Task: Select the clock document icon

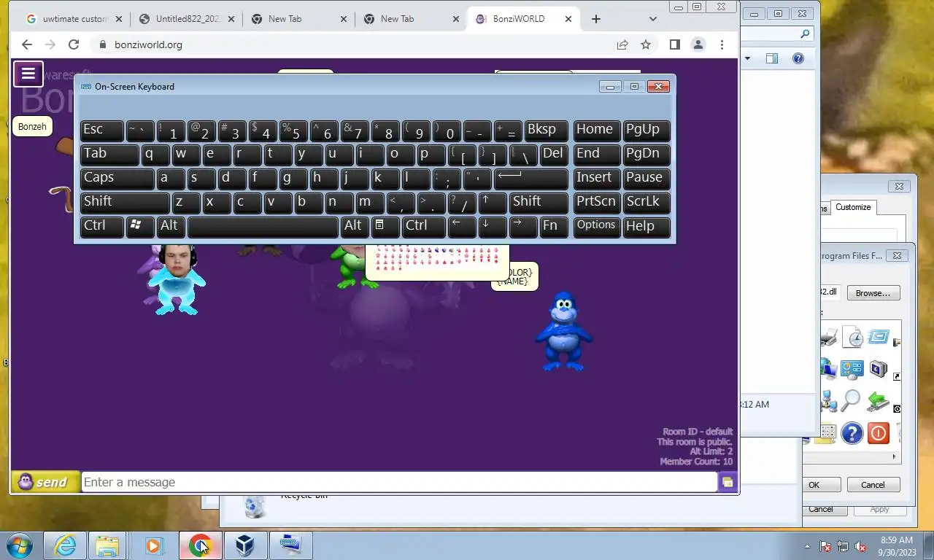Action: tap(852, 337)
